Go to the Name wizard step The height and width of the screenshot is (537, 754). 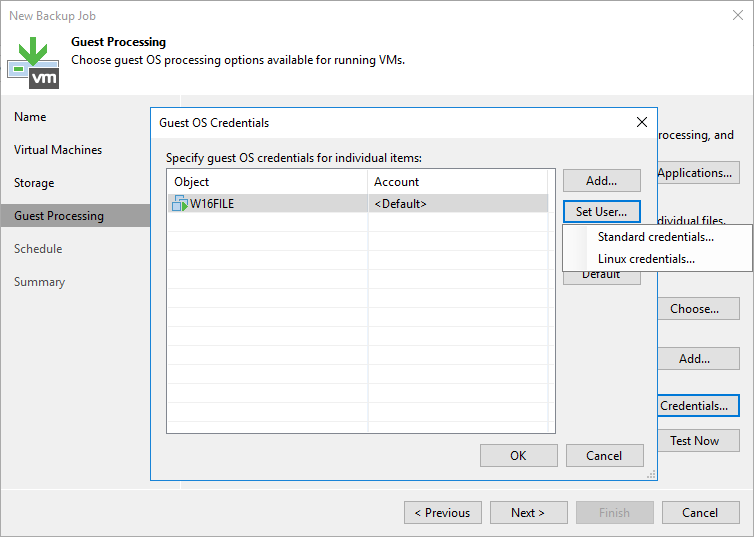pyautogui.click(x=30, y=117)
